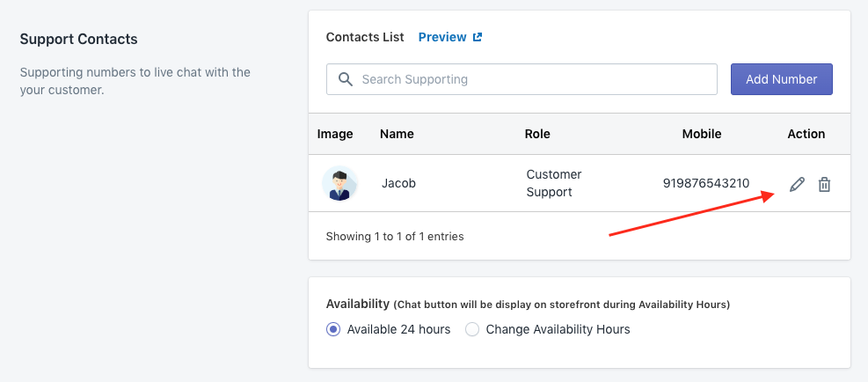868x382 pixels.
Task: Click the Name column header
Action: [397, 134]
